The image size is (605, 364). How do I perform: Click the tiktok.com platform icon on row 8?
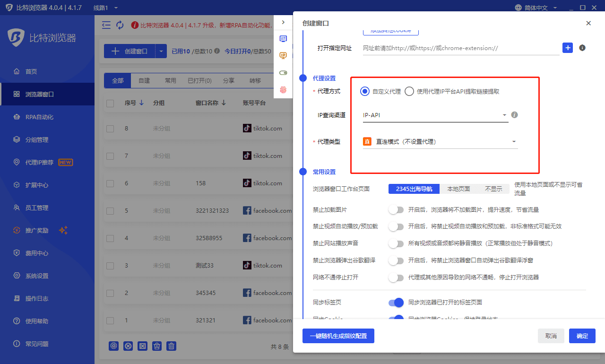(x=246, y=128)
